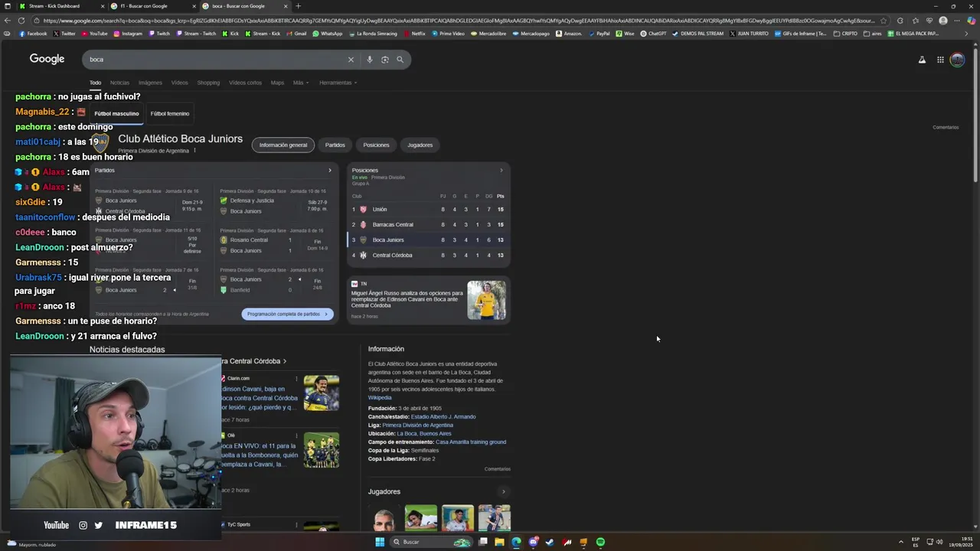
Task: Open the Wikipedia link
Action: [380, 398]
